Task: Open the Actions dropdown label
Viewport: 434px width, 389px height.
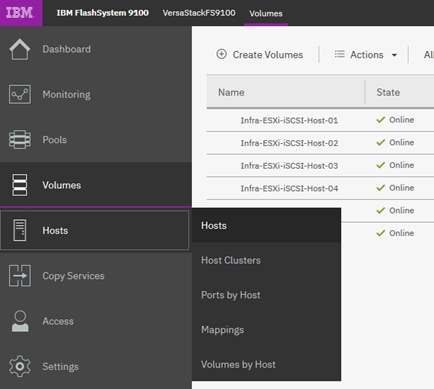Action: tap(367, 55)
